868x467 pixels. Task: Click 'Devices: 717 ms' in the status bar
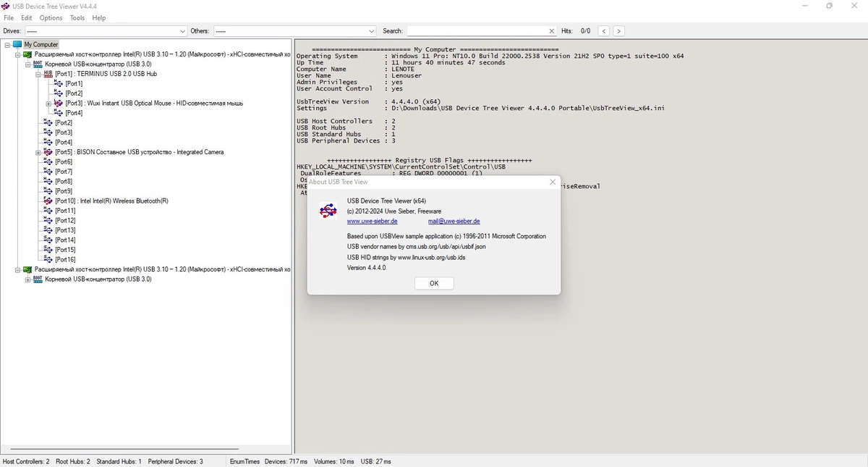286,461
